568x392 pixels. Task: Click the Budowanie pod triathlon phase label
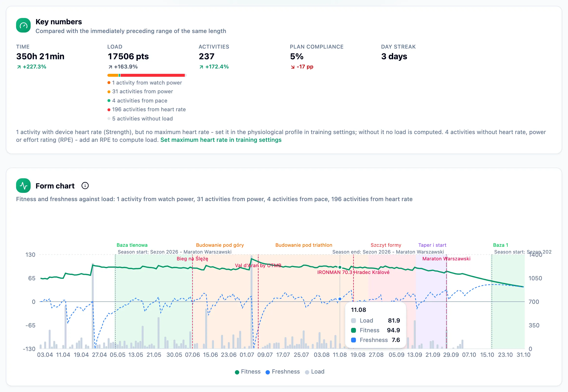tap(304, 245)
